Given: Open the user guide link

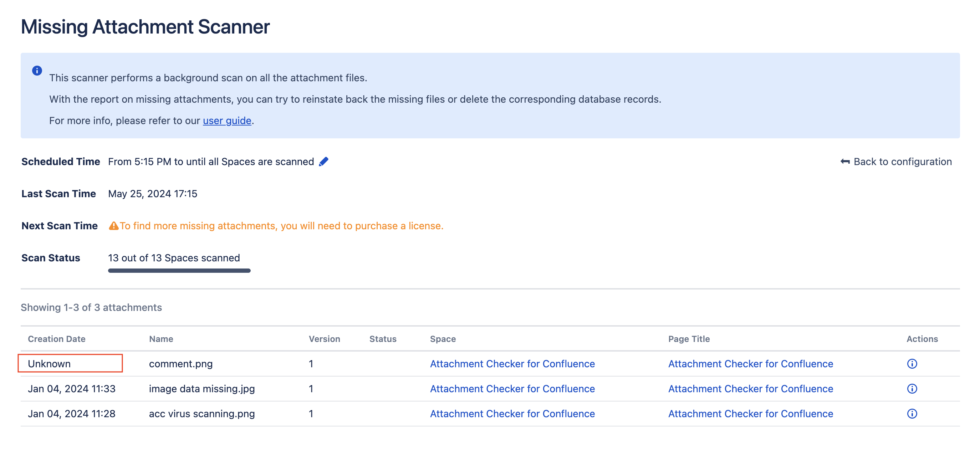Looking at the screenshot, I should pos(227,121).
